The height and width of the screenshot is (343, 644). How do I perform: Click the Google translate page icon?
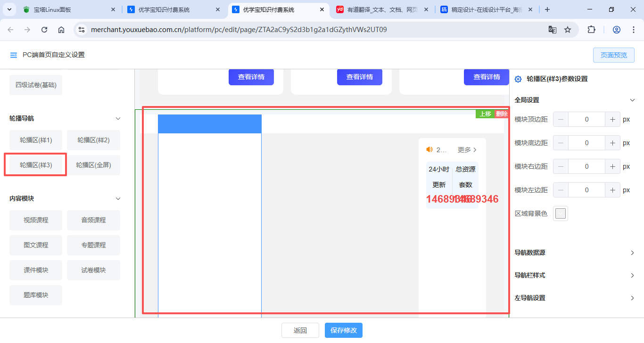[552, 30]
